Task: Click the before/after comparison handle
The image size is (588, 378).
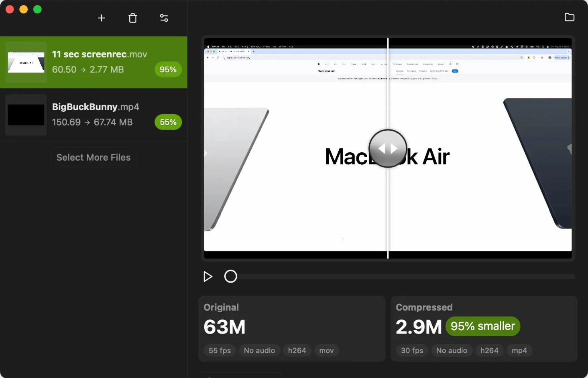Action: 388,149
